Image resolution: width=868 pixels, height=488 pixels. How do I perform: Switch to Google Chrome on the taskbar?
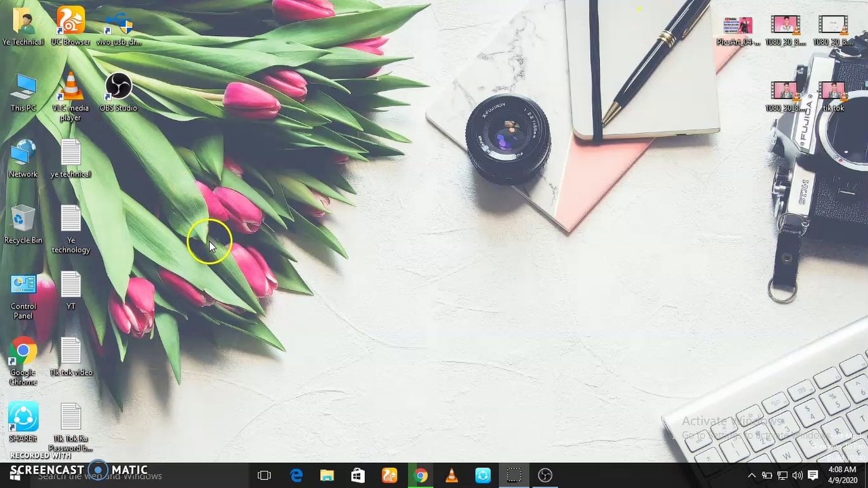click(x=420, y=476)
